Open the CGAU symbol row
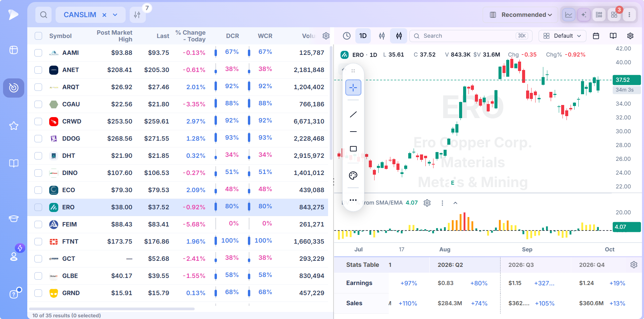Image resolution: width=644 pixels, height=319 pixels. pyautogui.click(x=178, y=104)
